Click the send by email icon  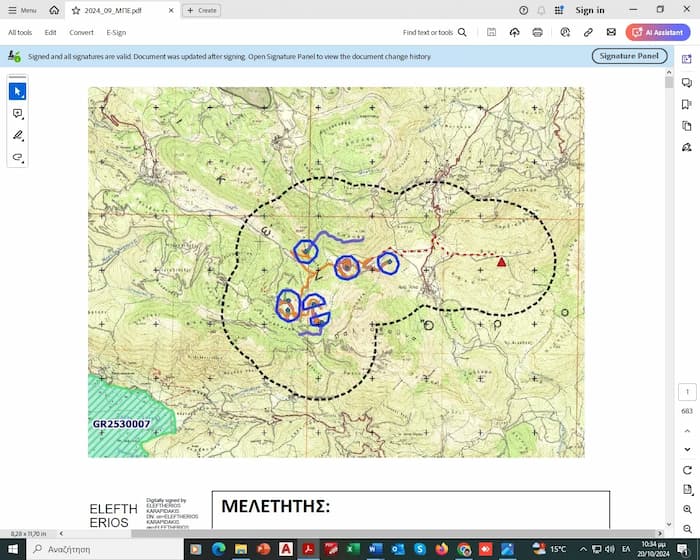[611, 32]
